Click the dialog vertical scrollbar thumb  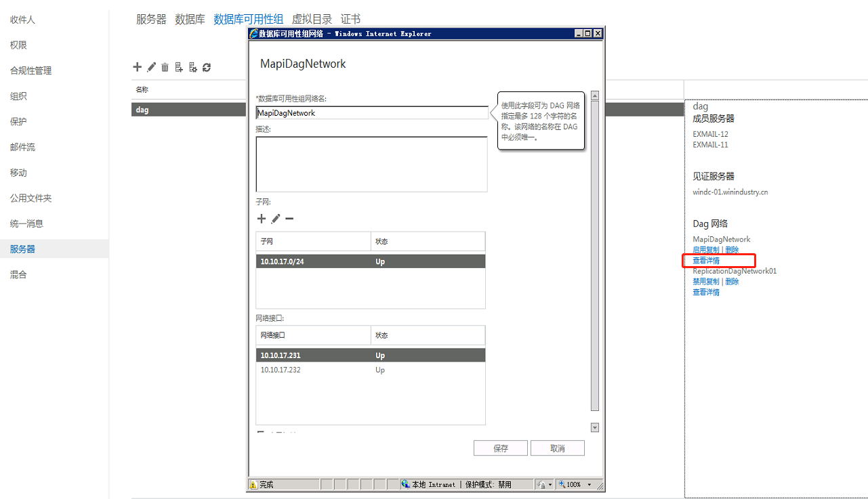tap(595, 255)
